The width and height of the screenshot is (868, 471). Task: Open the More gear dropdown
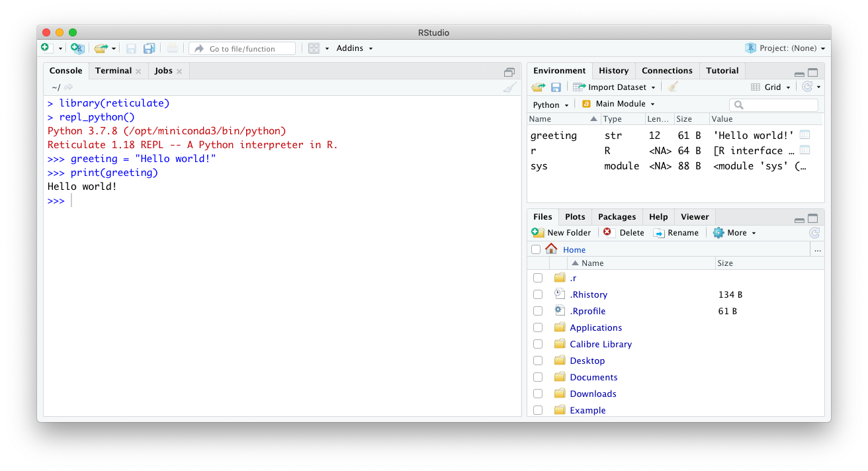coord(734,233)
